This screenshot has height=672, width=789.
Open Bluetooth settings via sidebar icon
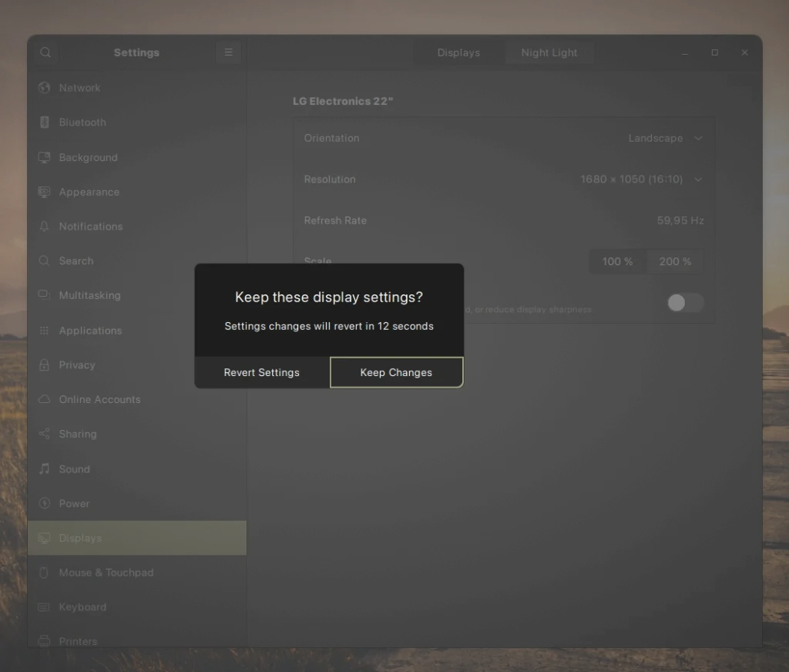(x=44, y=122)
